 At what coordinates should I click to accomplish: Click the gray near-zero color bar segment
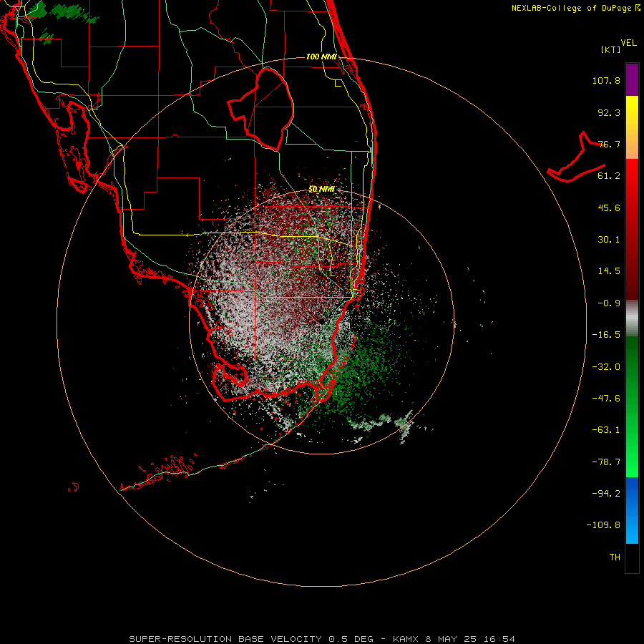(x=632, y=318)
